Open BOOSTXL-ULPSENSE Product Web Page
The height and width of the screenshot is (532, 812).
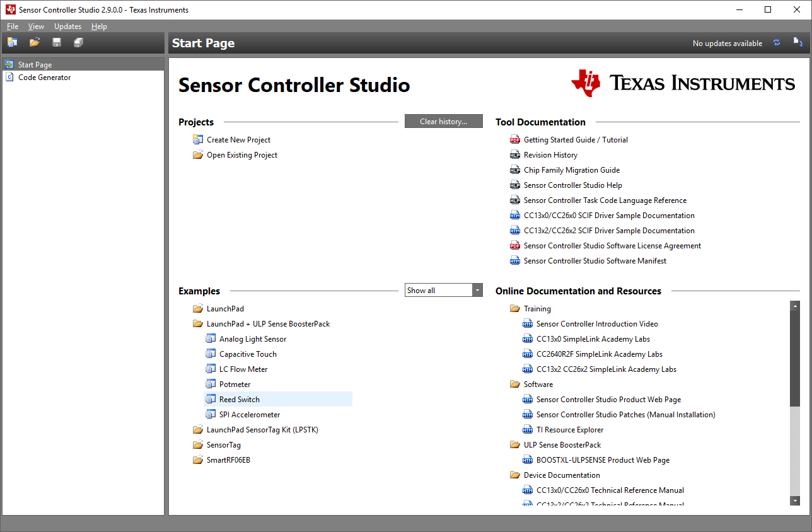(x=603, y=460)
